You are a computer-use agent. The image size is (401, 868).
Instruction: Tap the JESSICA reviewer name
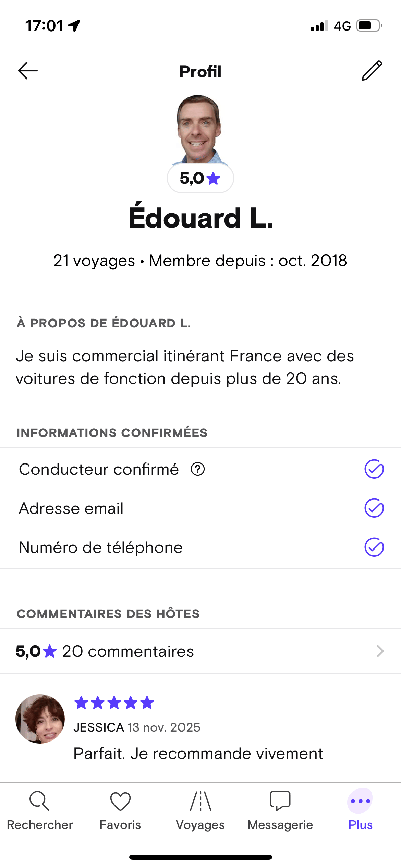coord(99,727)
